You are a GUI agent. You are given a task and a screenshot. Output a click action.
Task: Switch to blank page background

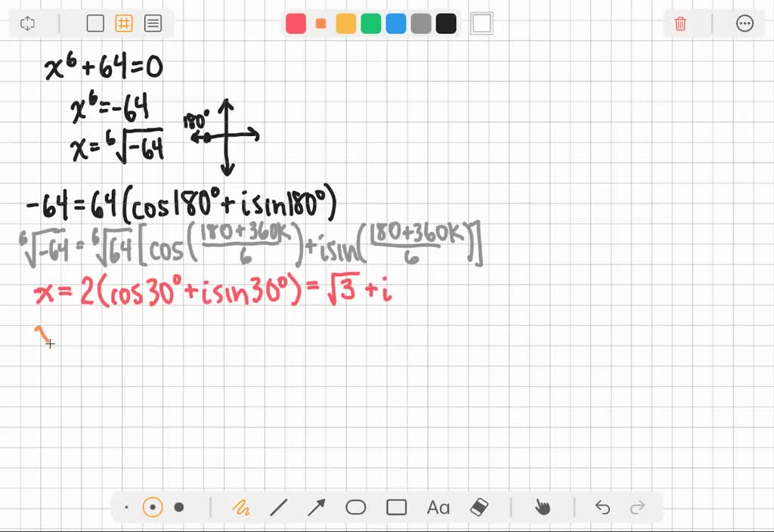click(x=95, y=23)
